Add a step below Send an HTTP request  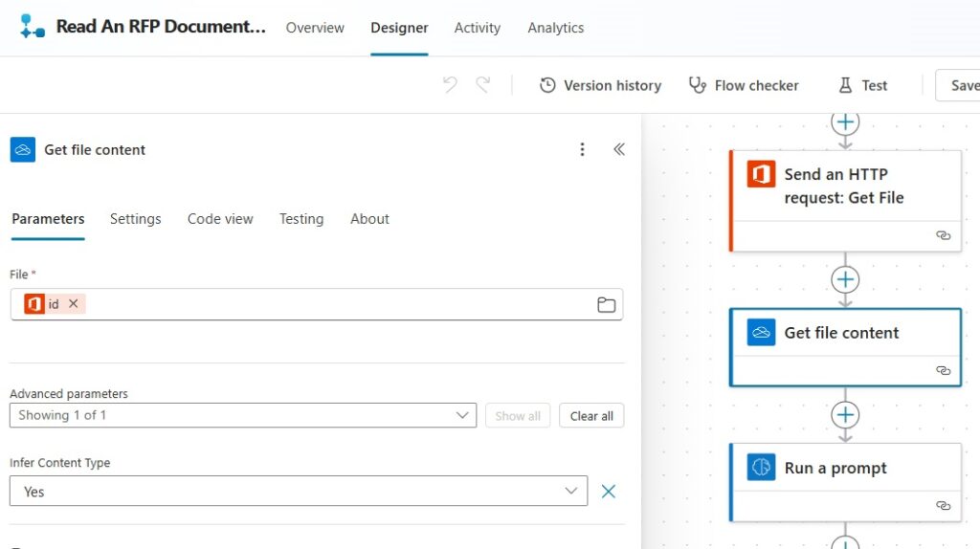coord(845,279)
